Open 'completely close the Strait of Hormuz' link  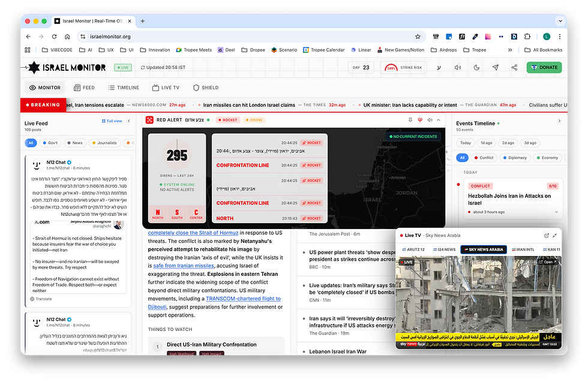[x=193, y=233]
